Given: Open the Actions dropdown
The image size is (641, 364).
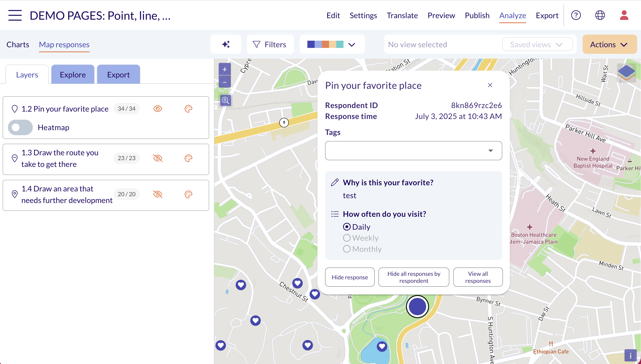Looking at the screenshot, I should 609,44.
